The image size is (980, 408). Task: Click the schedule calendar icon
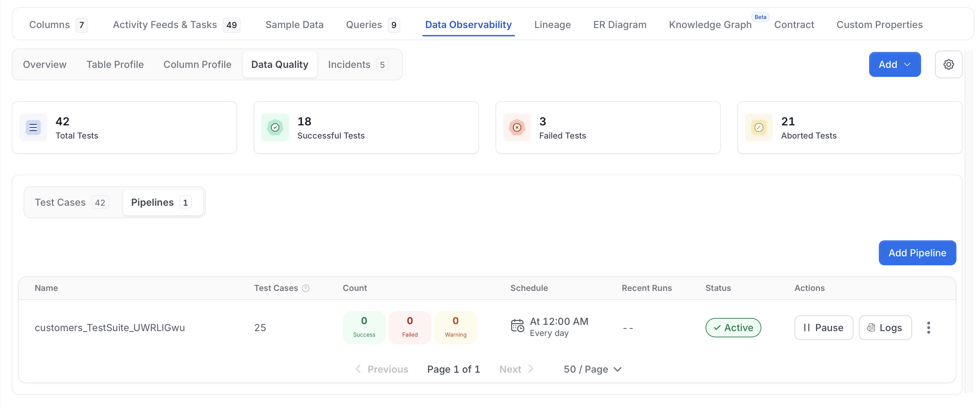coord(517,326)
